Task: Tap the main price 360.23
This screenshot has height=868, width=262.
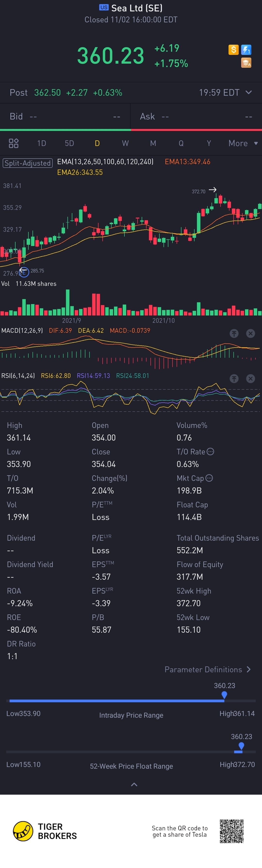Action: (110, 56)
